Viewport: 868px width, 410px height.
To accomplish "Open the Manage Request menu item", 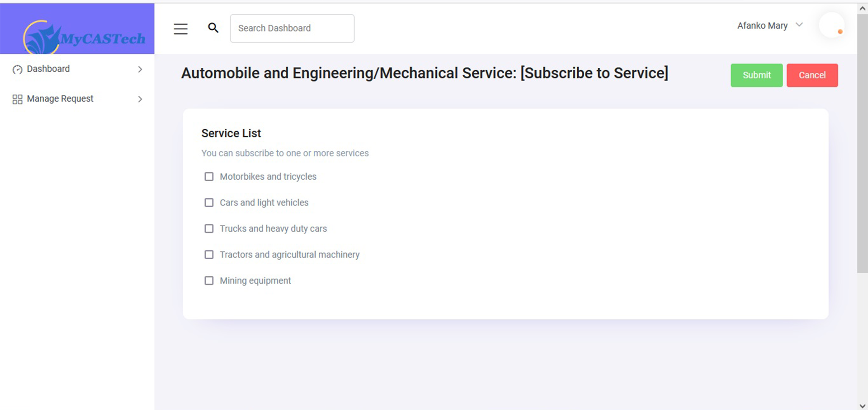I will [x=60, y=99].
